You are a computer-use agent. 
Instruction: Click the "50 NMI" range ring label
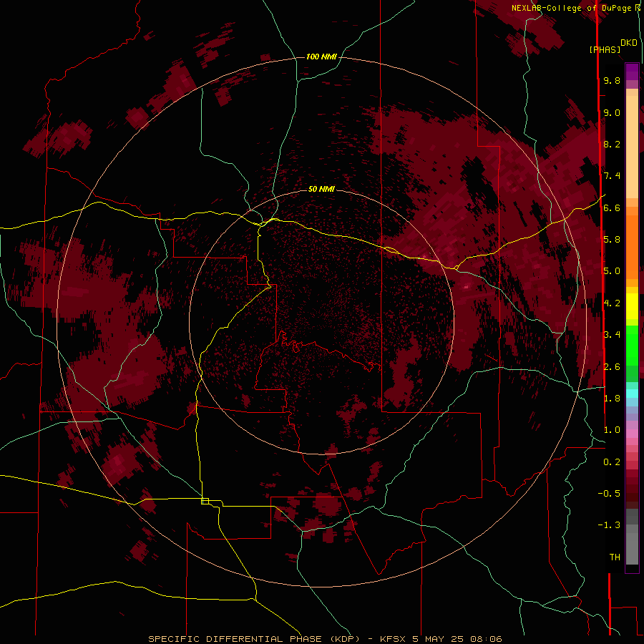click(x=321, y=189)
